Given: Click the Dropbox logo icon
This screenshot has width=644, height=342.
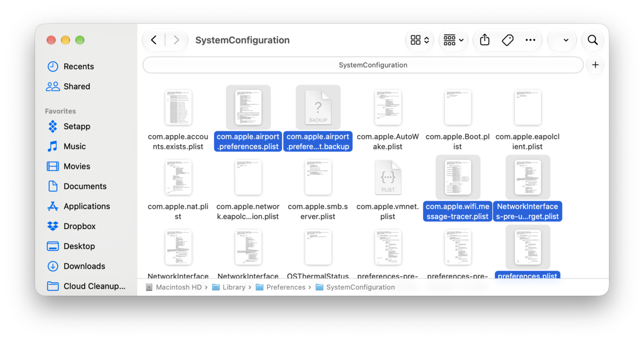Looking at the screenshot, I should [x=53, y=226].
